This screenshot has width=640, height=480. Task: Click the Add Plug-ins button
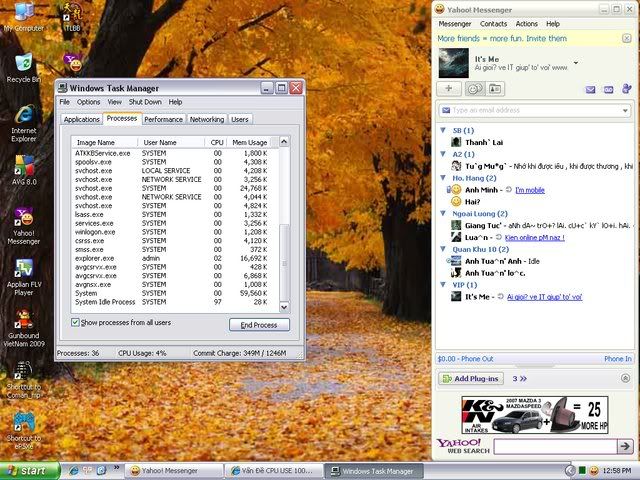coord(471,379)
